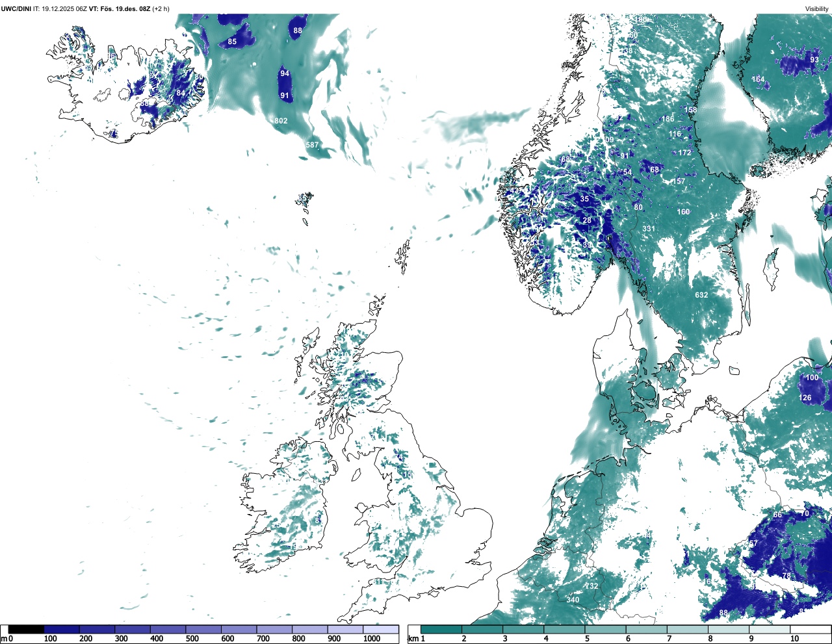Click the 700–800 m legend color segment
The height and width of the screenshot is (644, 832).
(274, 629)
